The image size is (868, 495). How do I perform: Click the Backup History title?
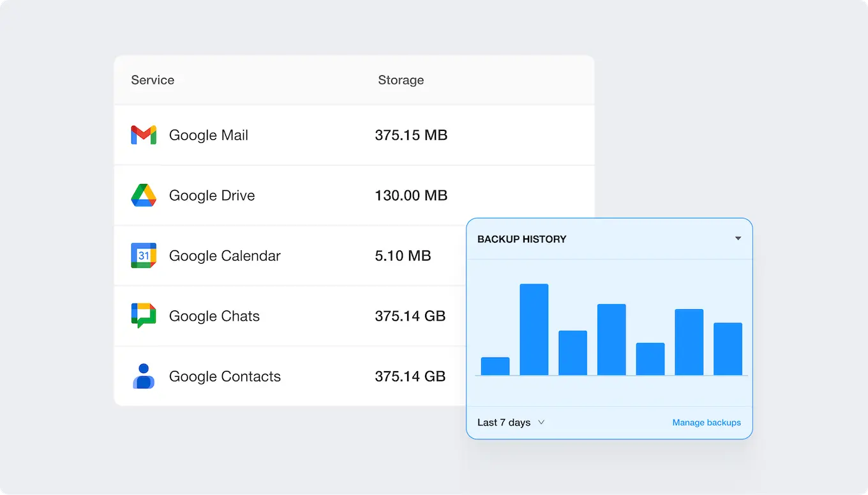(521, 239)
